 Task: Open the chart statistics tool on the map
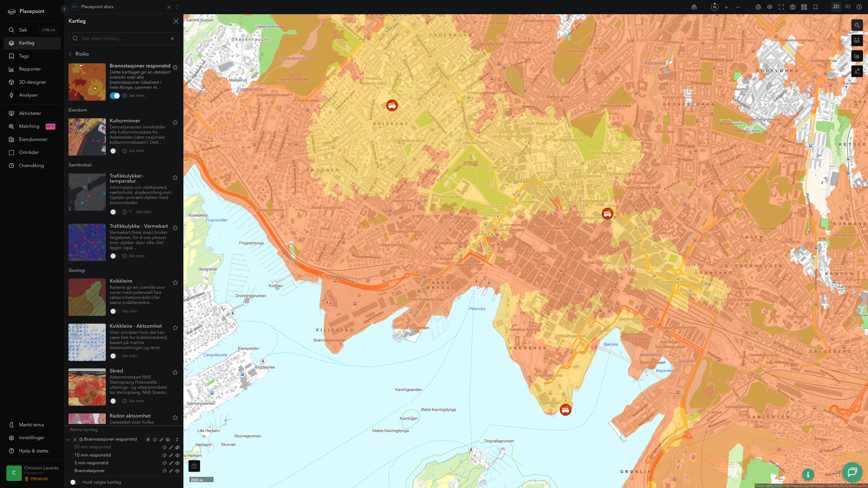(x=857, y=56)
